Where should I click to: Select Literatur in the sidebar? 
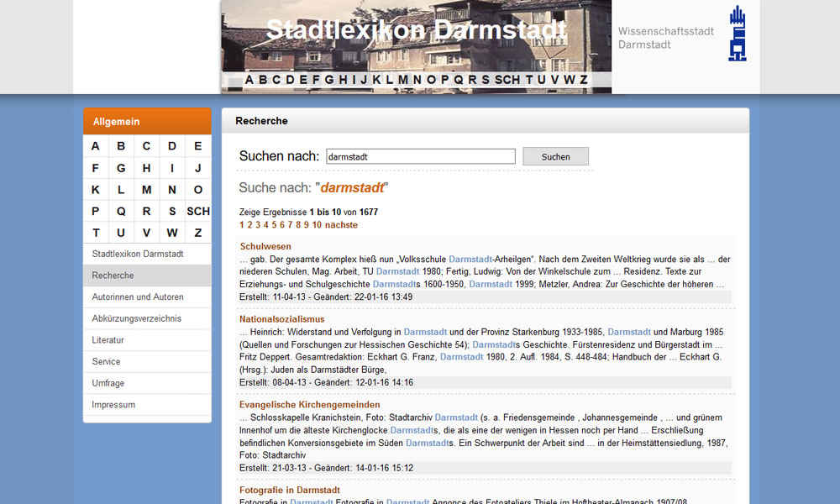pos(108,340)
